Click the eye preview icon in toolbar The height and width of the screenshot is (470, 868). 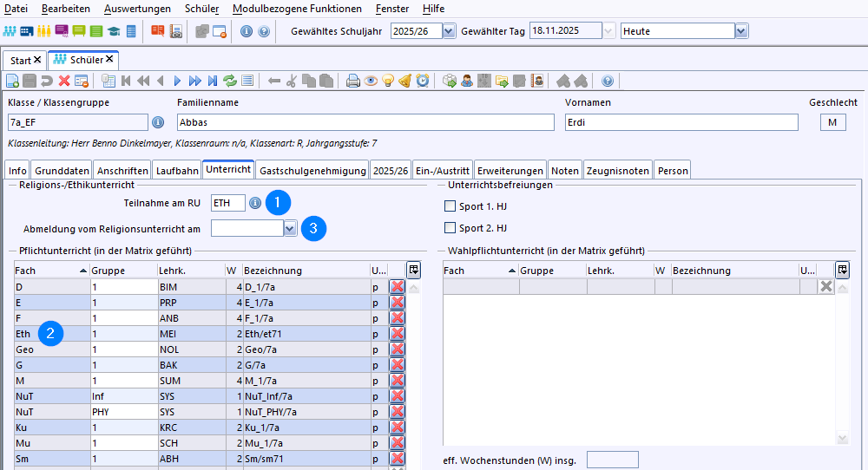[x=371, y=81]
